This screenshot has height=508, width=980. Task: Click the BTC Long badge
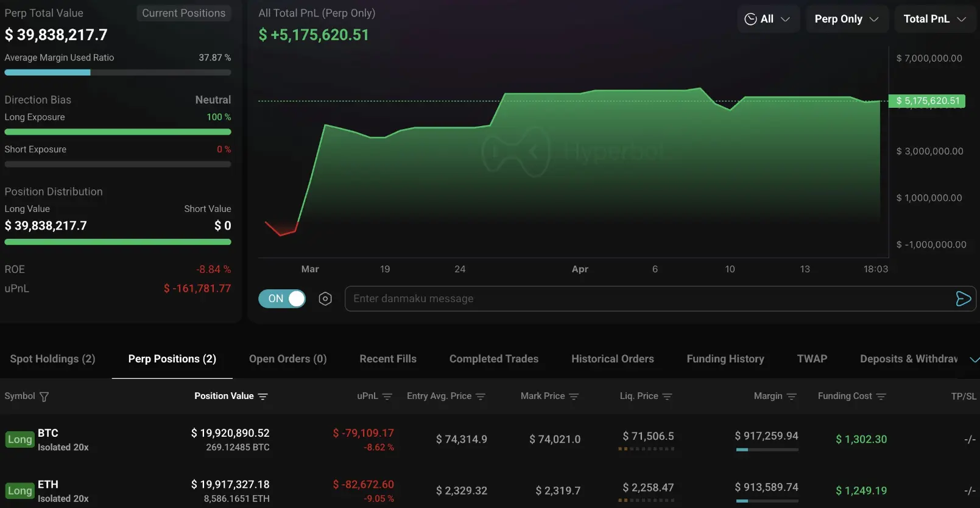click(19, 439)
